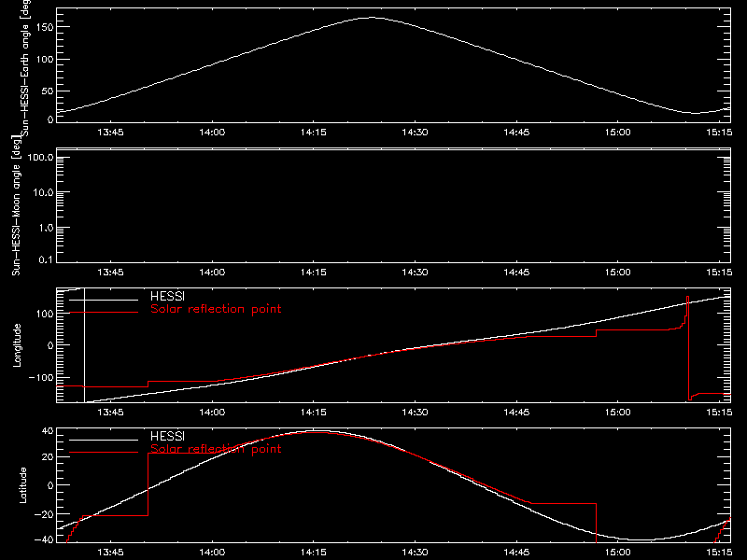Select Solar reflection point legend in Longitude plot
The width and height of the screenshot is (747, 560).
click(216, 309)
